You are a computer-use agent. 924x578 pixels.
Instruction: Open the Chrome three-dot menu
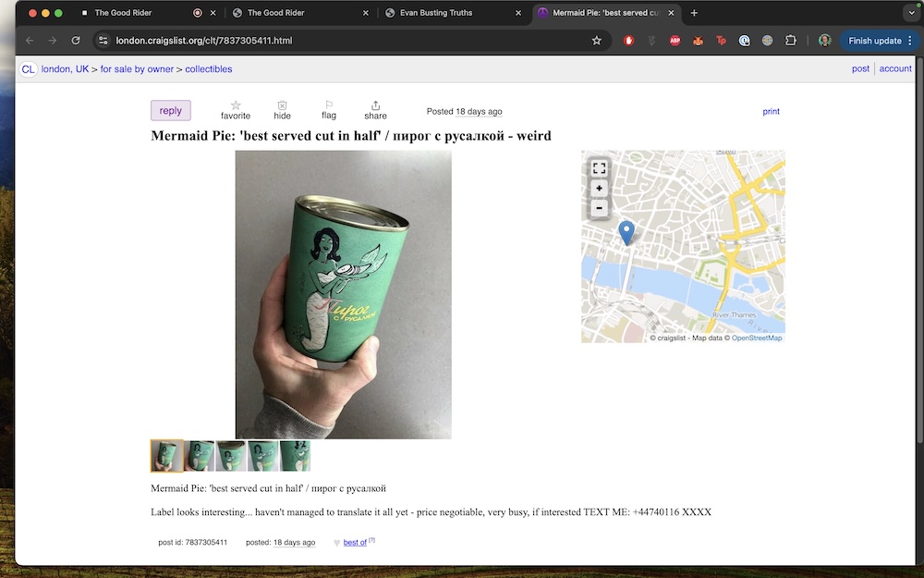coord(910,41)
